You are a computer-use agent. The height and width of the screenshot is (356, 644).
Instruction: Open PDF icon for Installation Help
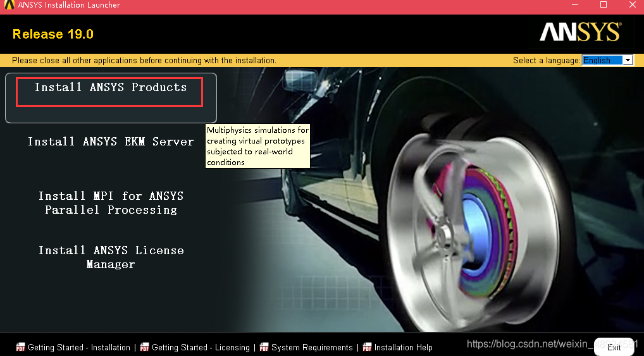367,347
